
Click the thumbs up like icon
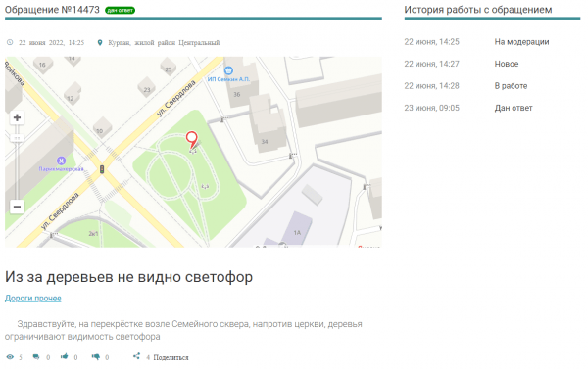[x=65, y=356]
